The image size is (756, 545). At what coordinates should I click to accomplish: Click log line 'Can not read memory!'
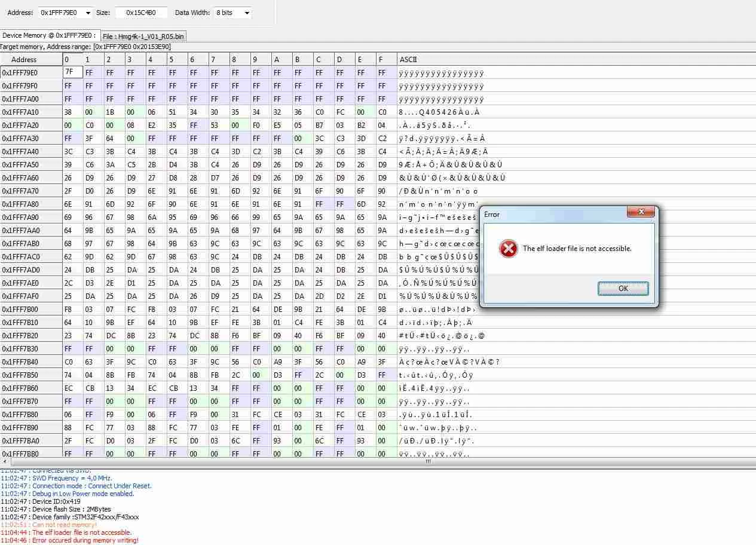pyautogui.click(x=48, y=525)
